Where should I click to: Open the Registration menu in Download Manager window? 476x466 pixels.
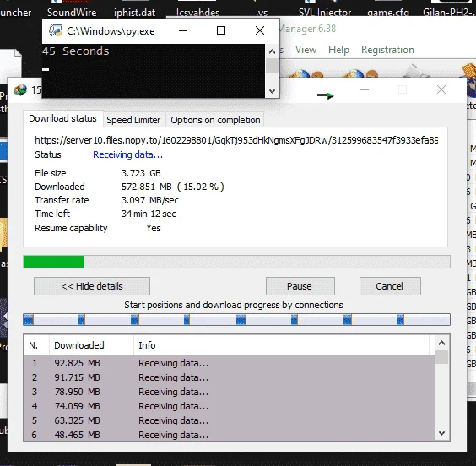pyautogui.click(x=387, y=50)
